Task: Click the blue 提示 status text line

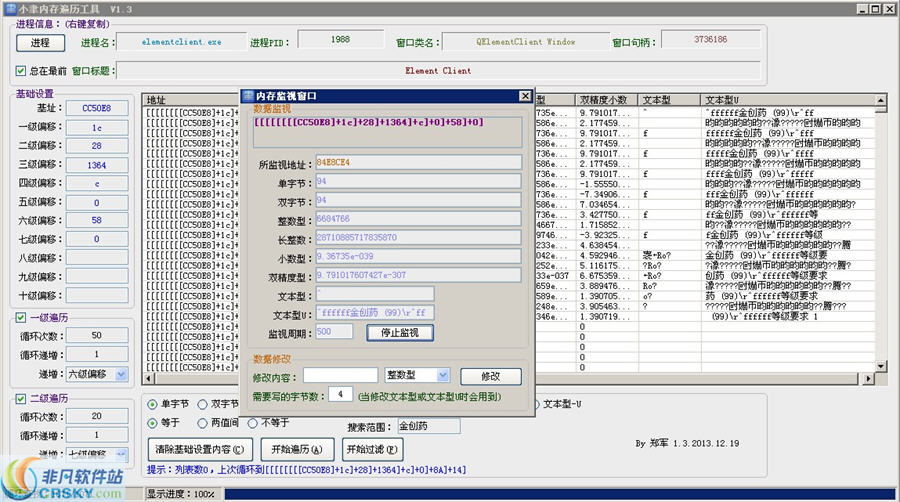Action: pyautogui.click(x=307, y=470)
